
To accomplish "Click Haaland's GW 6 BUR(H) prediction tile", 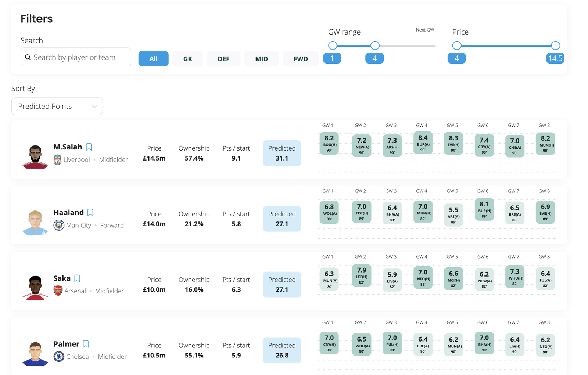I will pos(484,209).
